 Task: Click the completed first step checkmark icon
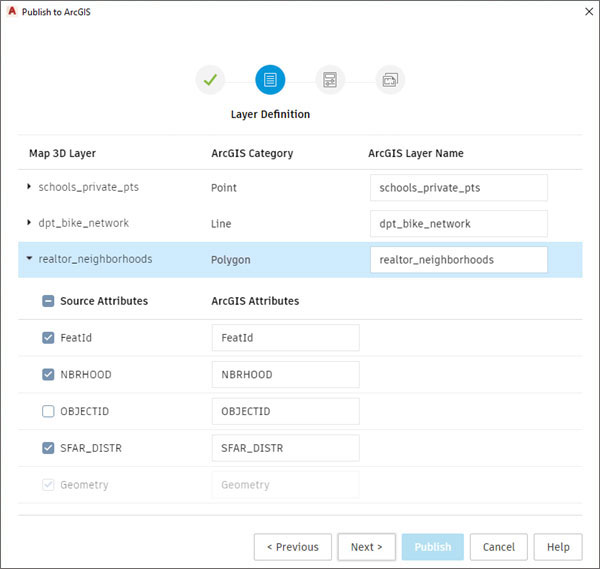click(210, 80)
